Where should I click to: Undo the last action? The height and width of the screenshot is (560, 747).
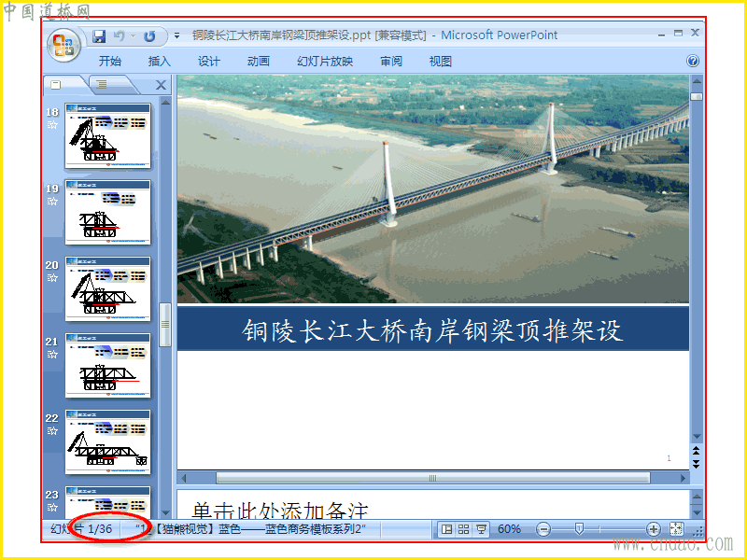(120, 35)
